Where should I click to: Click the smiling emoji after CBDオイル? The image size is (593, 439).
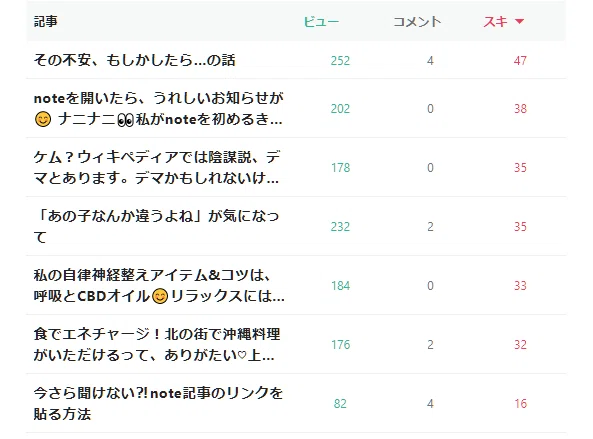tap(160, 296)
